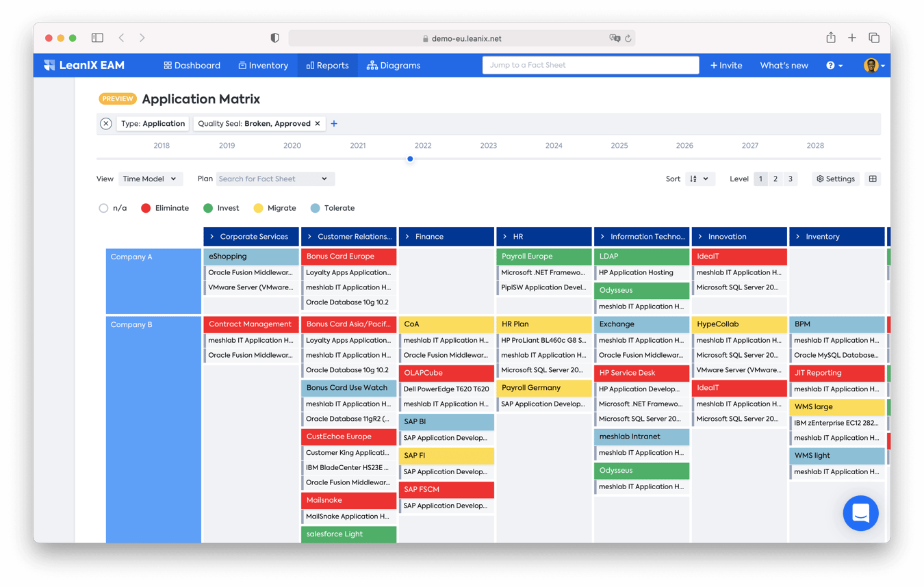Switch to the Inventory section

pyautogui.click(x=263, y=65)
